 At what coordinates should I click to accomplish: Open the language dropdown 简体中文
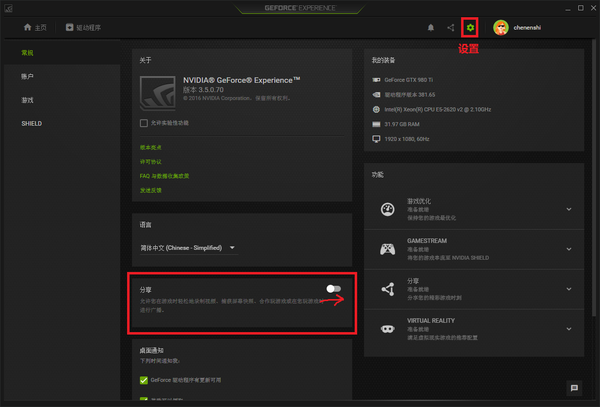(188, 248)
